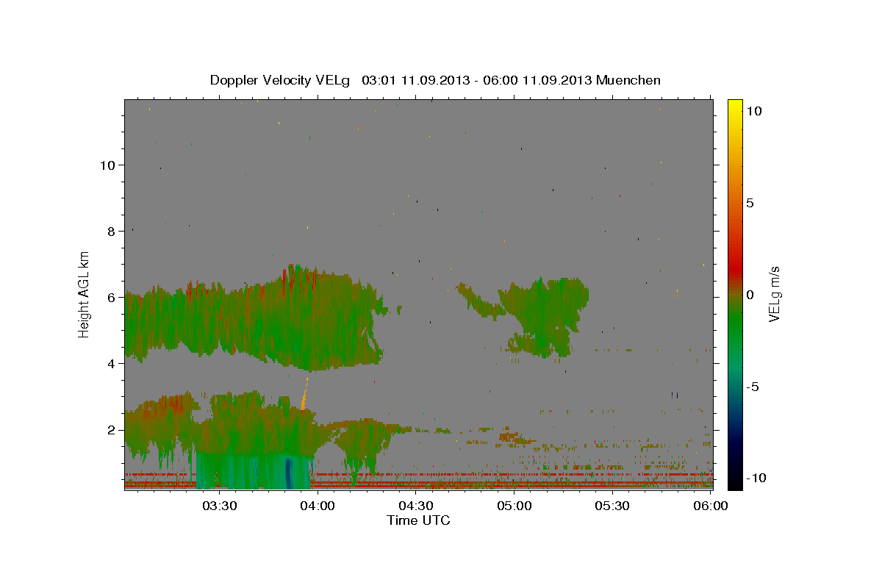This screenshot has width=882, height=588.
Task: Click the colorbar value 5
Action: (750, 203)
